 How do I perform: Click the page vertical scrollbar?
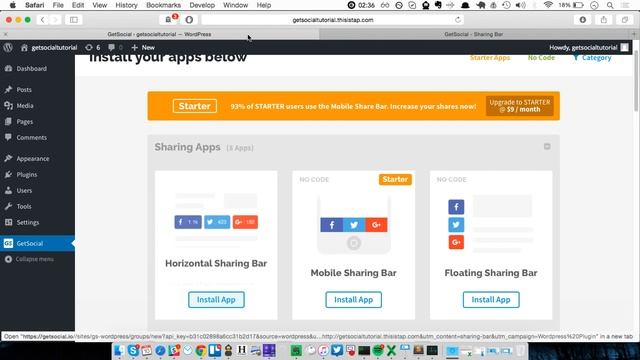tap(637, 82)
